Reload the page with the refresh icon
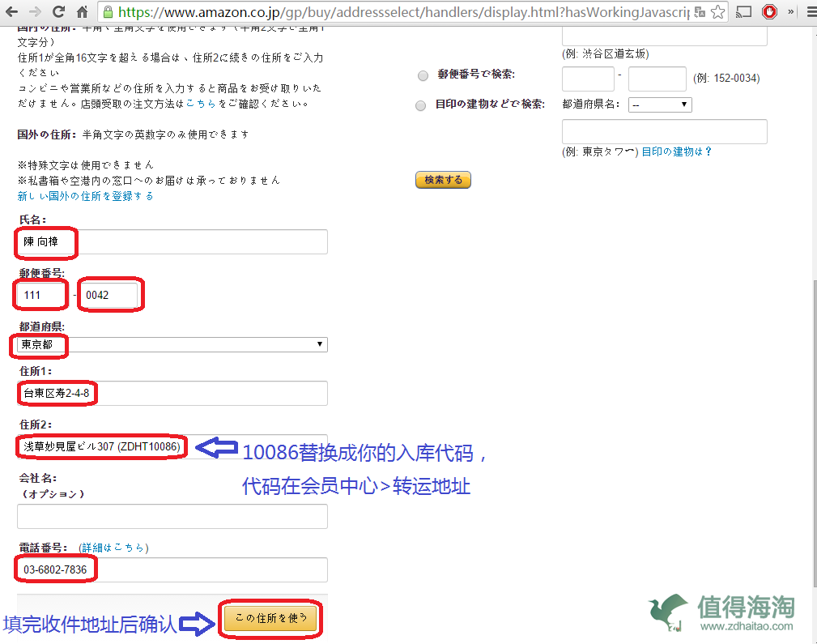817x644 pixels. pyautogui.click(x=58, y=11)
